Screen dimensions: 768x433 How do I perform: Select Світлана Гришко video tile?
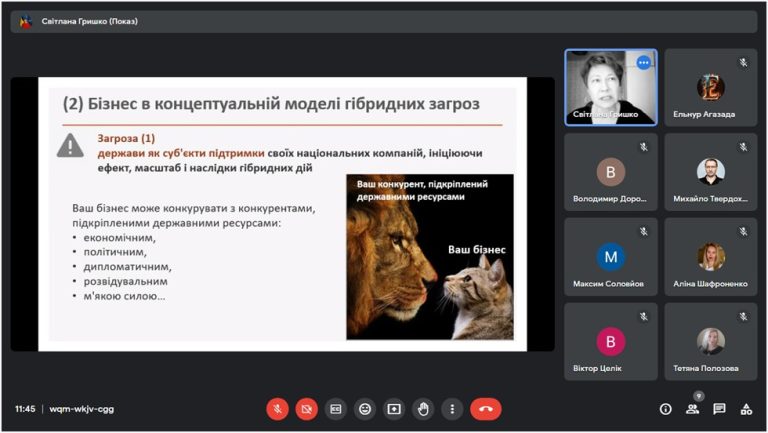pyautogui.click(x=611, y=87)
